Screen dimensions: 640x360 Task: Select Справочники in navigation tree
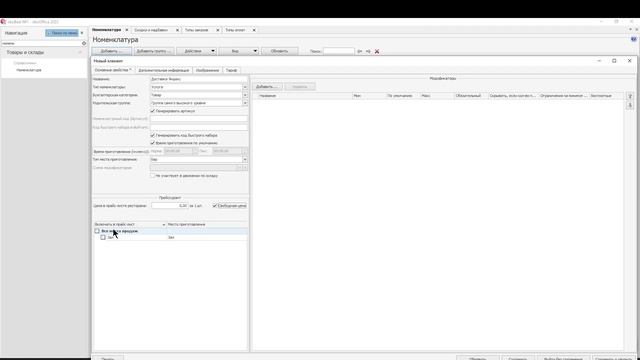coord(25,63)
